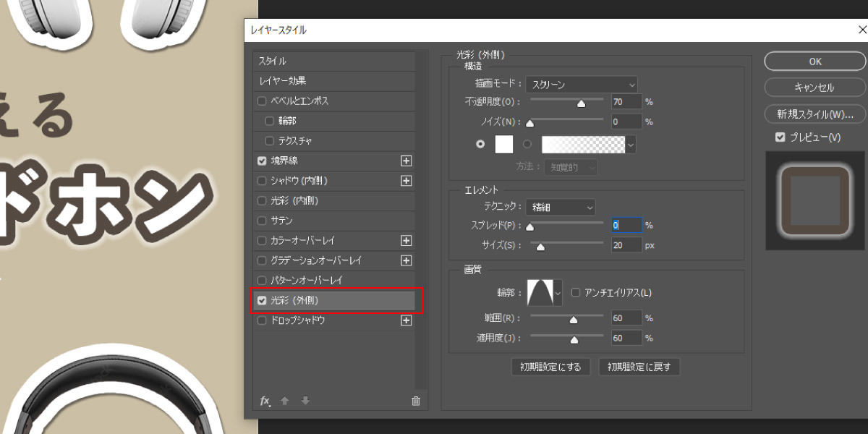This screenshot has height=434, width=868.
Task: Click the 適用度 value field showing 60
Action: 626,338
